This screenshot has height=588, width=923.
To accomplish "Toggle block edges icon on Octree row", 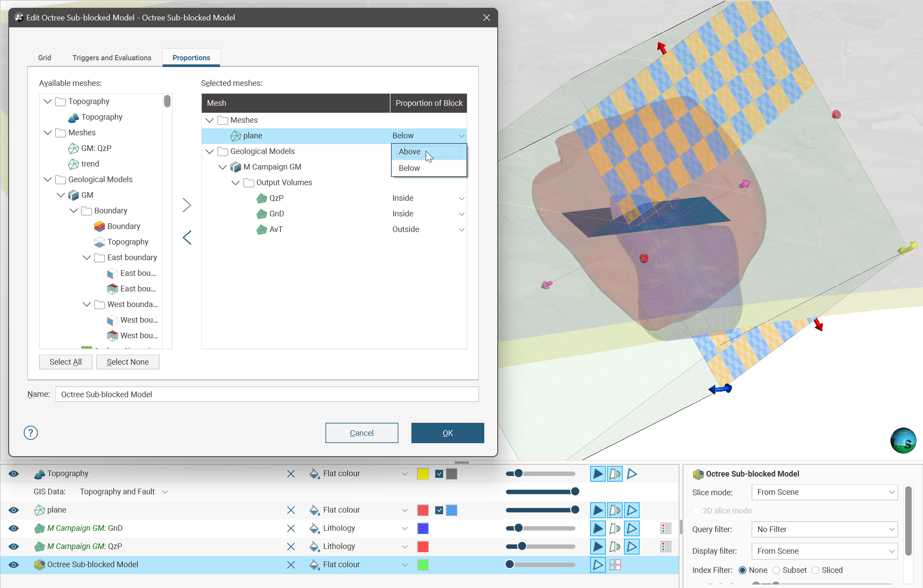I will point(615,565).
